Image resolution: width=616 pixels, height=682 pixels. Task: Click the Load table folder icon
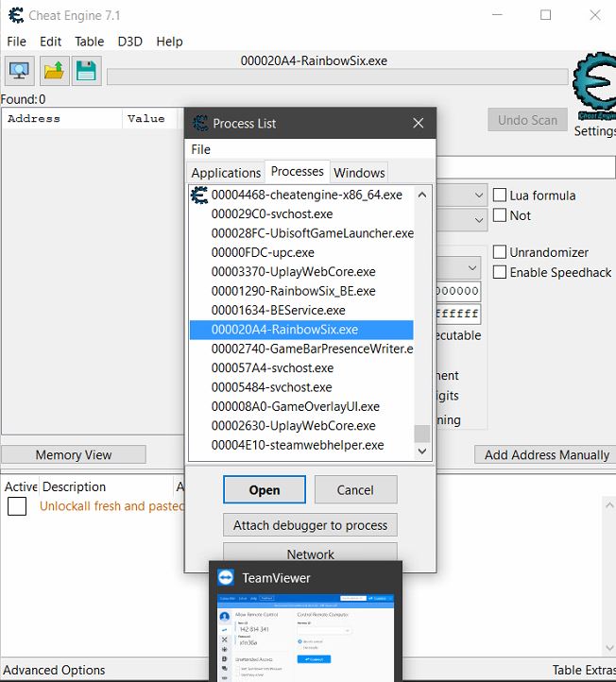tap(54, 71)
